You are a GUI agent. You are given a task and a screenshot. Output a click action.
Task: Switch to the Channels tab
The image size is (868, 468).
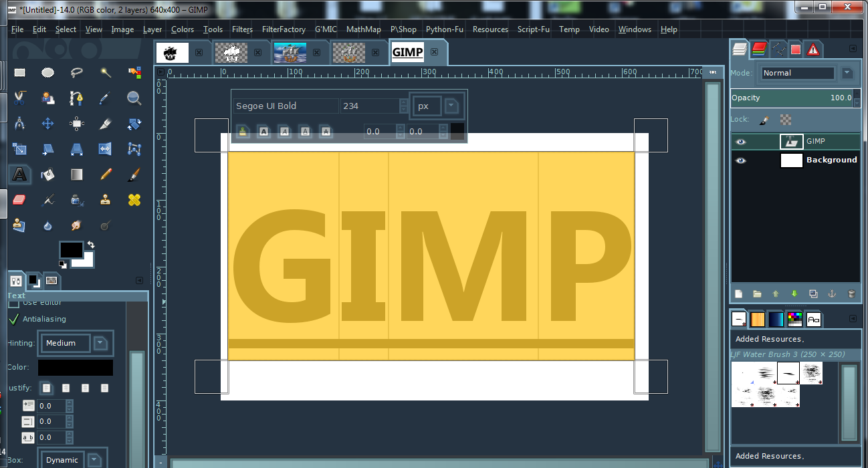759,48
